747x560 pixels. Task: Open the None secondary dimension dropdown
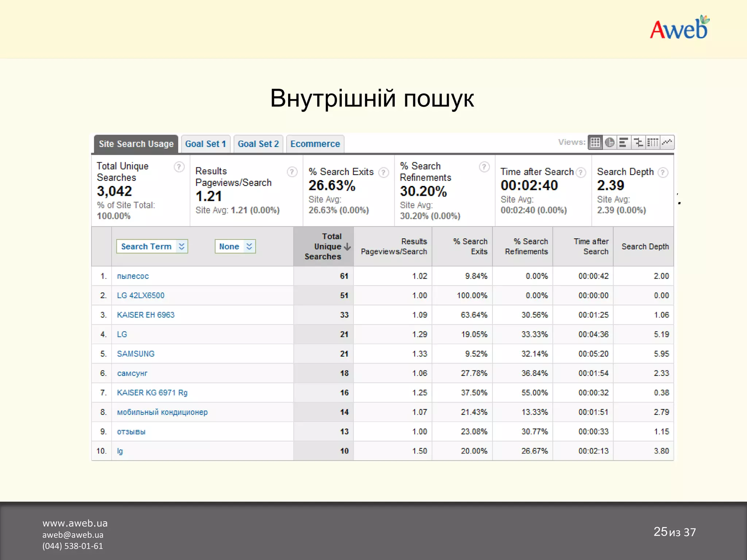235,246
